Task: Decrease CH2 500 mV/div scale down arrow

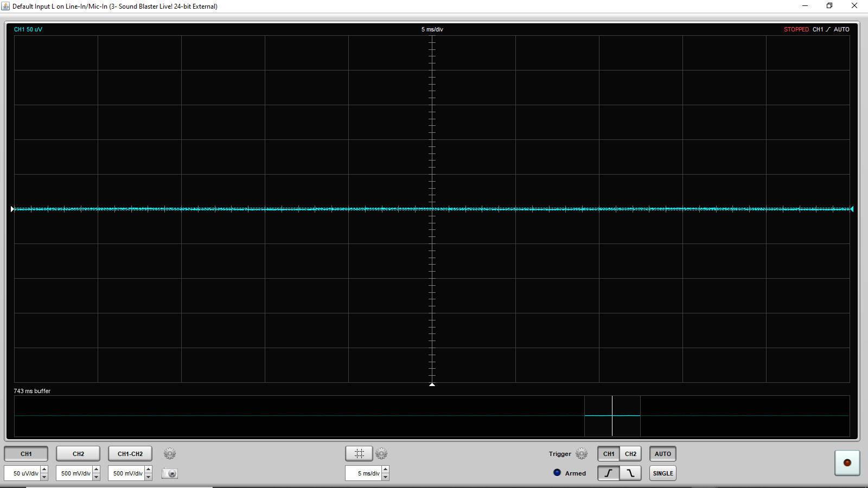Action: click(x=97, y=477)
